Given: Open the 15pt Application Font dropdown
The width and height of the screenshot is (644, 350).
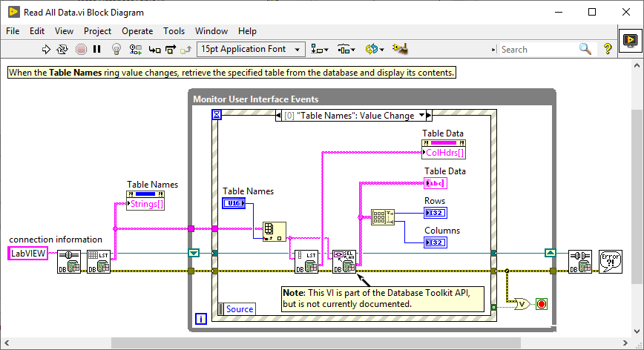Looking at the screenshot, I should [251, 49].
